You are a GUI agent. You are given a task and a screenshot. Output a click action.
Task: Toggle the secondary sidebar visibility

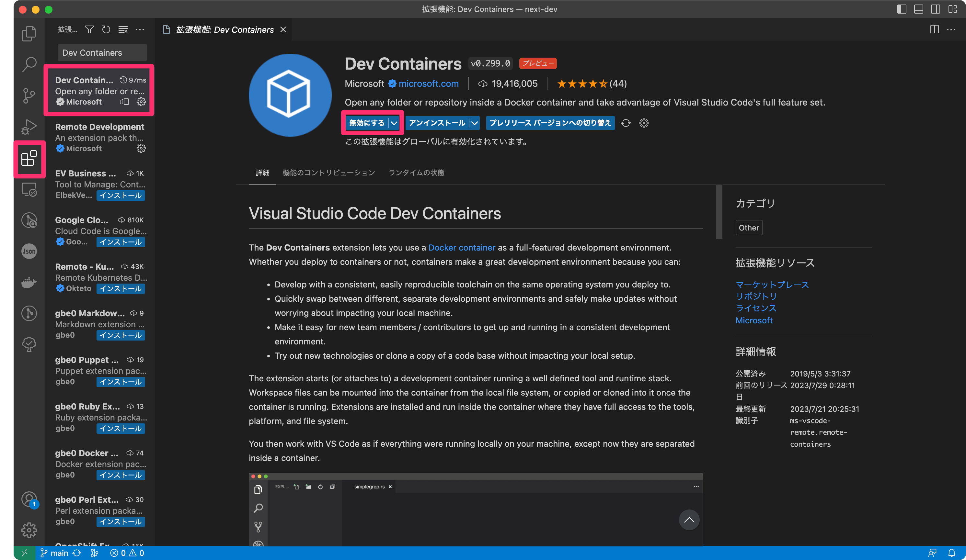[x=936, y=9]
